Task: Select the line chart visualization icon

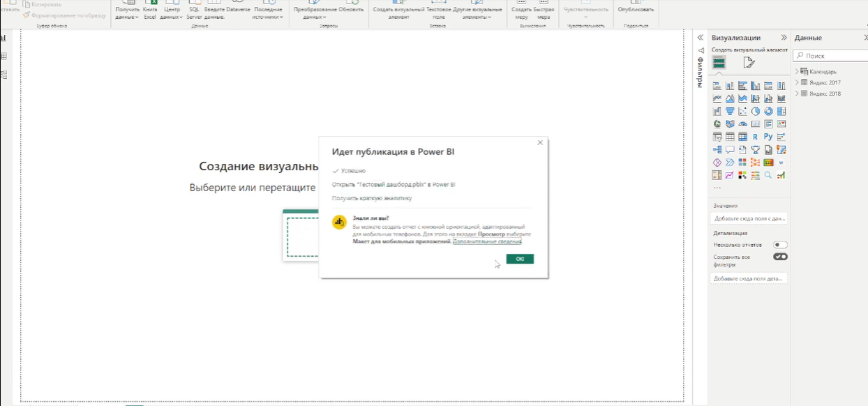Action: click(717, 98)
